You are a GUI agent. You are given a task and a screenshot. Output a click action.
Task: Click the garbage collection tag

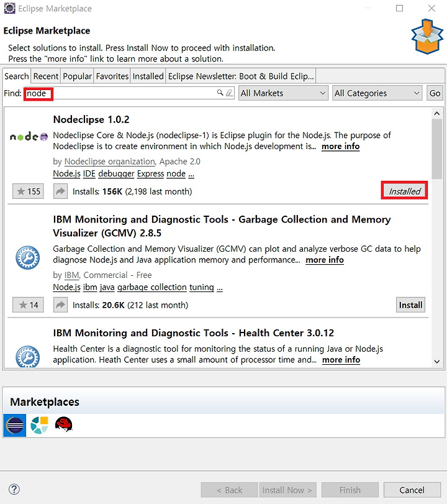tap(152, 287)
